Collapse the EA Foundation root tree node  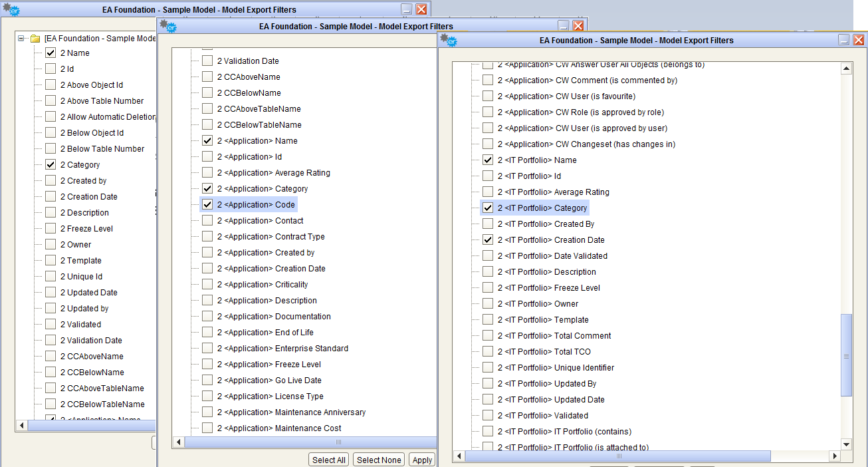pyautogui.click(x=21, y=39)
